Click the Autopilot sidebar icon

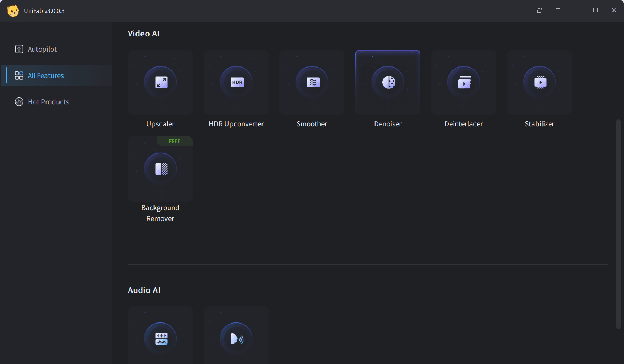pyautogui.click(x=19, y=49)
